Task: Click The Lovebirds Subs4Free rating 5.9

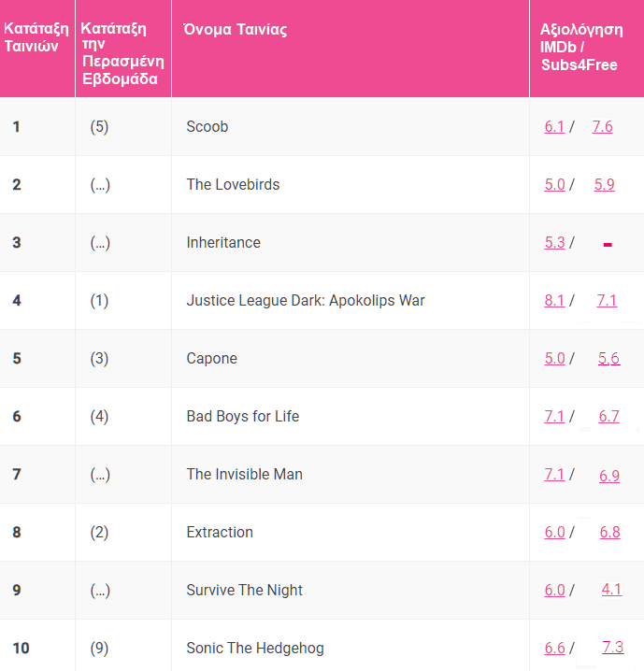Action: tap(604, 184)
